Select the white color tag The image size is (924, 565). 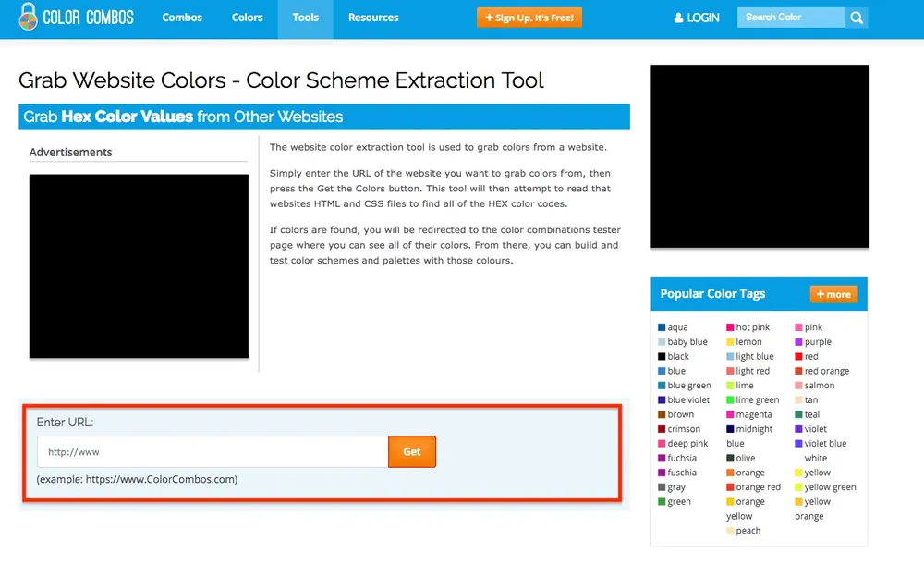point(816,459)
